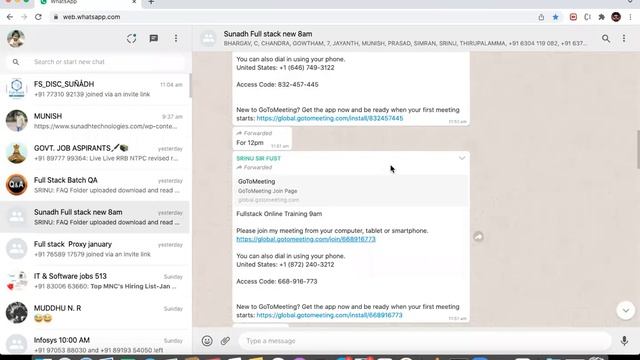The height and width of the screenshot is (360, 640).
Task: Click the GOVT. JOB ASPIRANTS avatar
Action: pos(16,153)
